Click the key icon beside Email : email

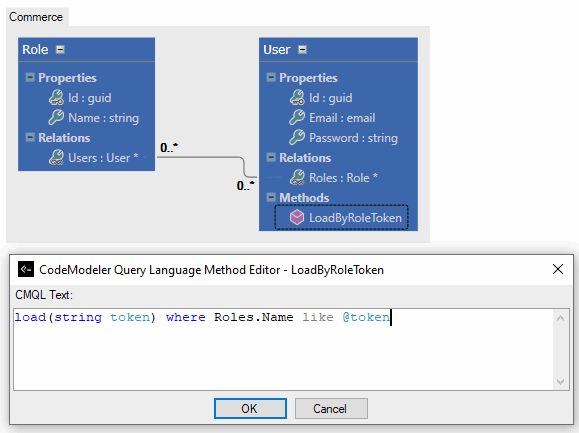[297, 117]
